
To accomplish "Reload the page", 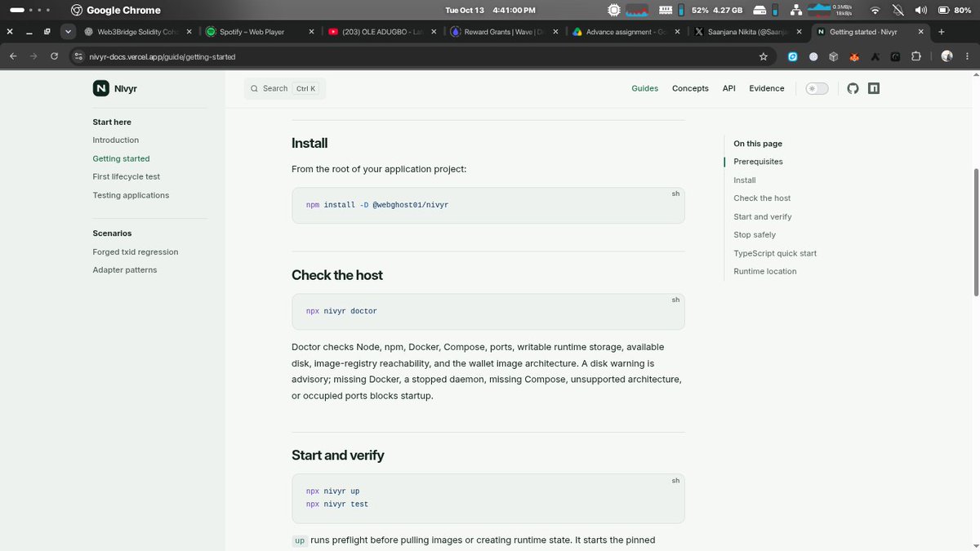I will [x=54, y=56].
